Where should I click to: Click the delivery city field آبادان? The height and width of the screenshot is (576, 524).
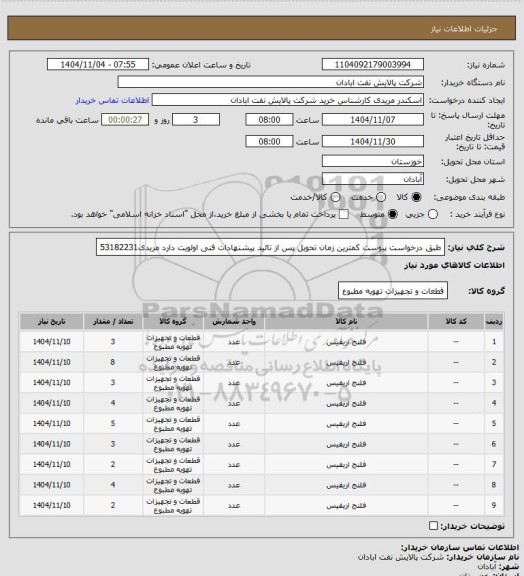tap(373, 179)
